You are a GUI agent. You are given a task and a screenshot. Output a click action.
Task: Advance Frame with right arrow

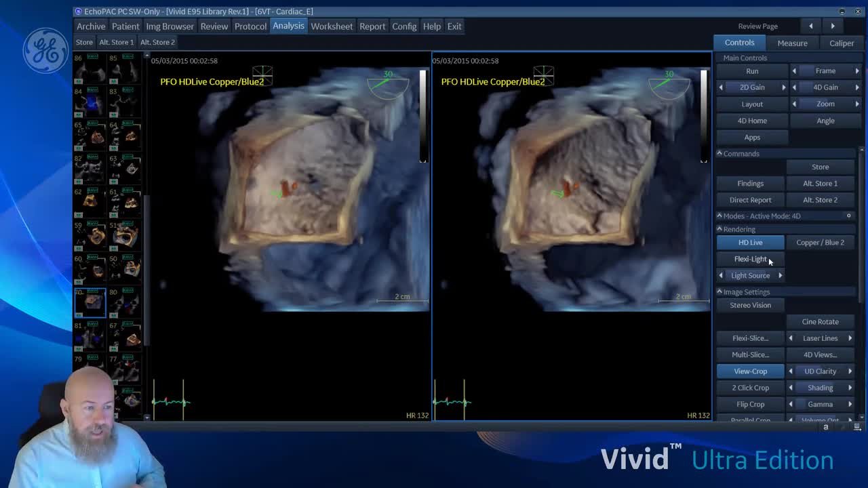coord(857,70)
